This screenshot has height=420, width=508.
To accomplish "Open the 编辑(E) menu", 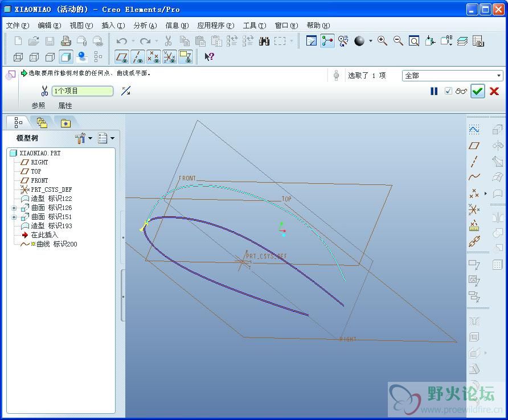I will click(x=49, y=25).
